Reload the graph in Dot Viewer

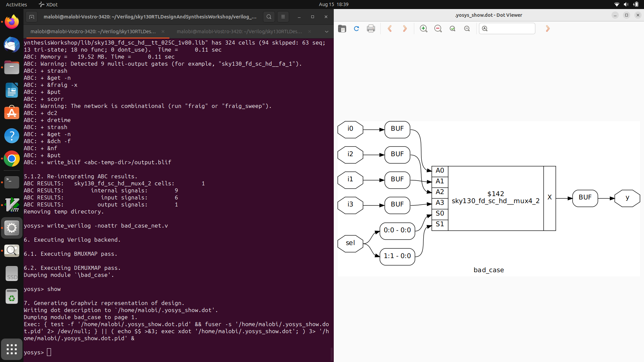pos(357,29)
